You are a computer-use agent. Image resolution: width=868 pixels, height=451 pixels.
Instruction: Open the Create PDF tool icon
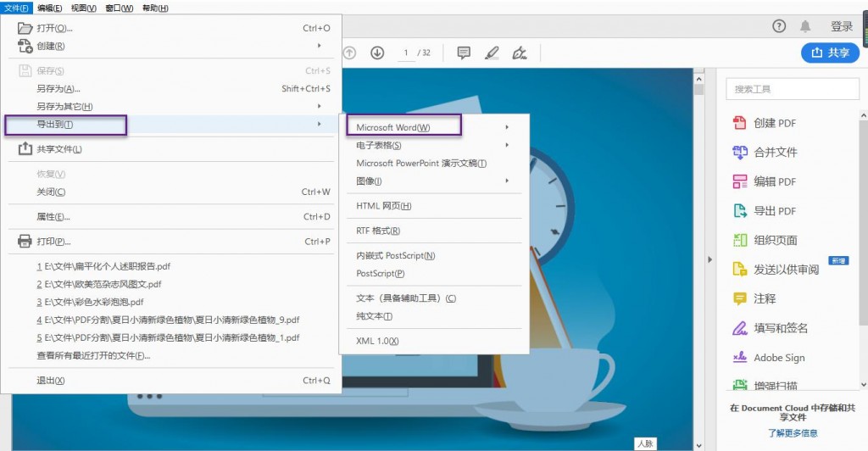[x=739, y=123]
